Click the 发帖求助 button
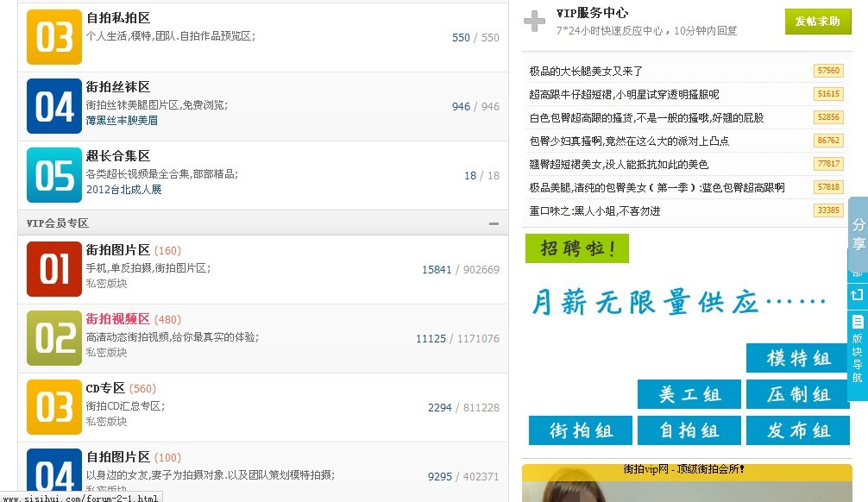 coord(818,22)
